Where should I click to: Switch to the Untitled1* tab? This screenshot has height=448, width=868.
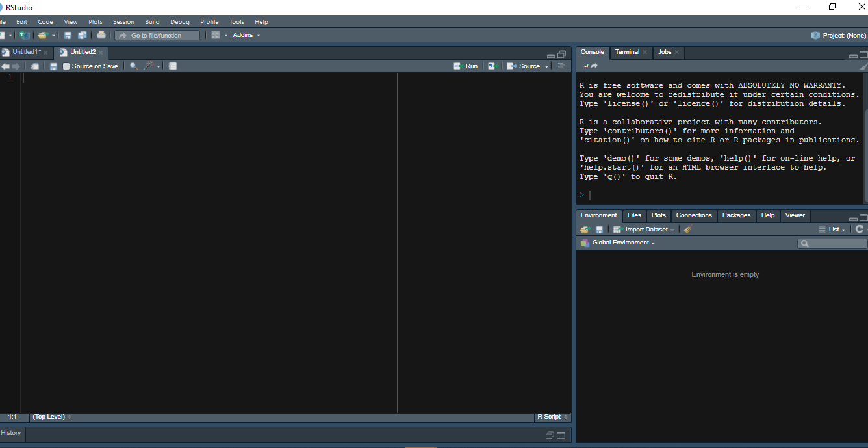[x=27, y=52]
